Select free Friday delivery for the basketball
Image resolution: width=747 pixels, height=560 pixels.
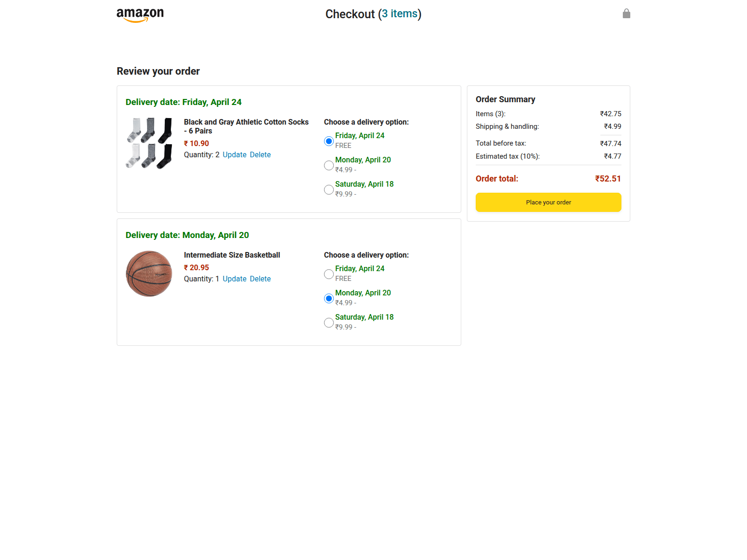coord(329,274)
